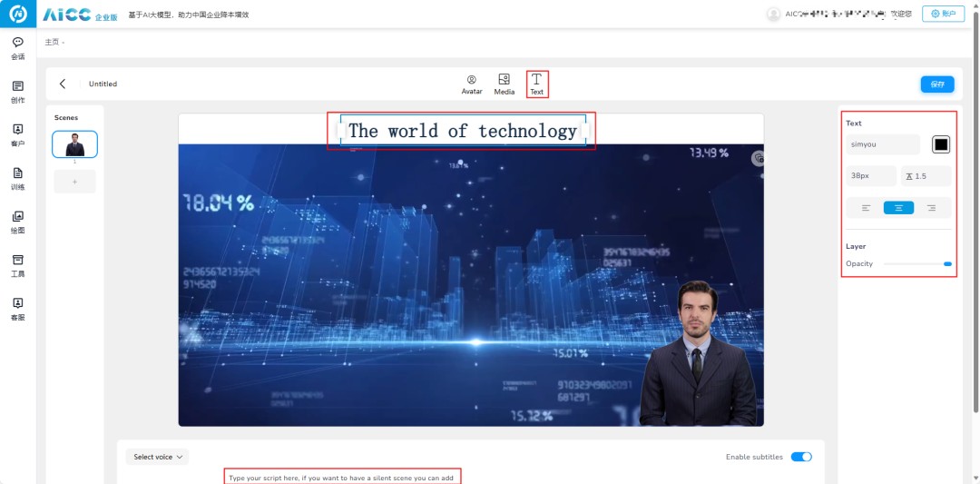The height and width of the screenshot is (484, 980).
Task: Align text right
Action: (931, 208)
